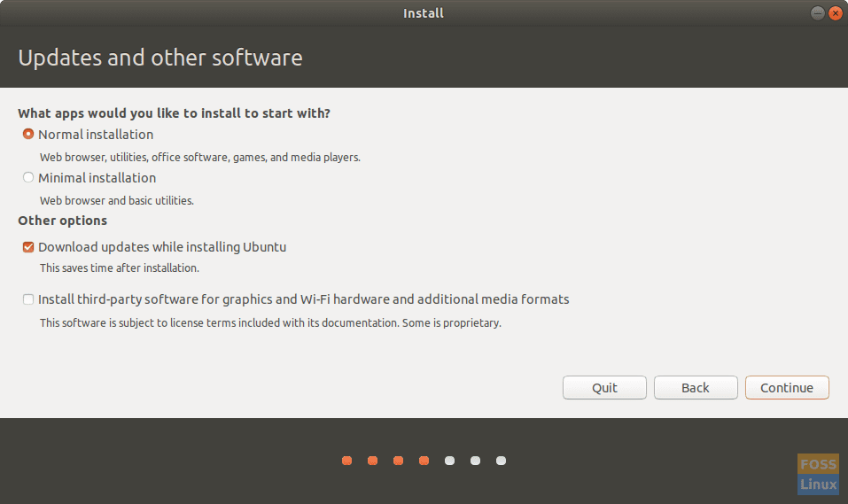Select the Normal installation radio button
848x504 pixels.
(28, 134)
